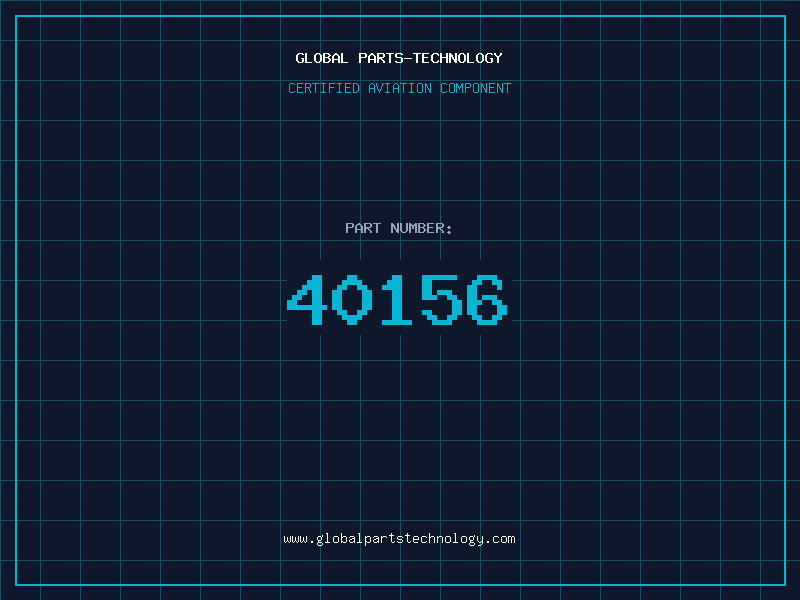Click the word GLOBAL in the header
800x600 pixels.
point(321,58)
